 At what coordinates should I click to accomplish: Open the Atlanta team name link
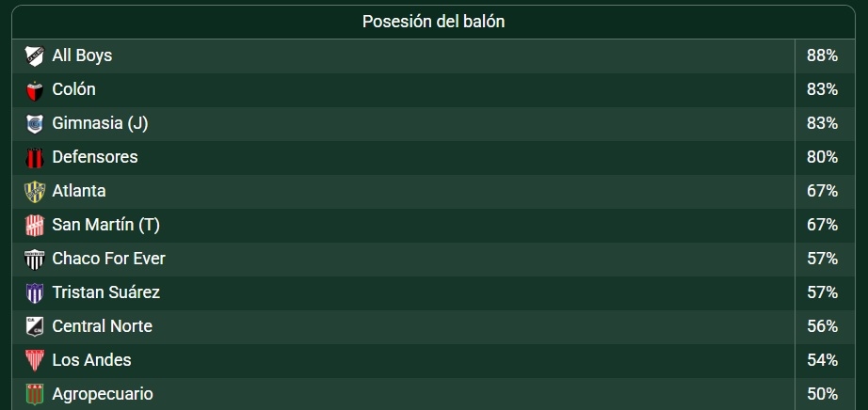79,191
